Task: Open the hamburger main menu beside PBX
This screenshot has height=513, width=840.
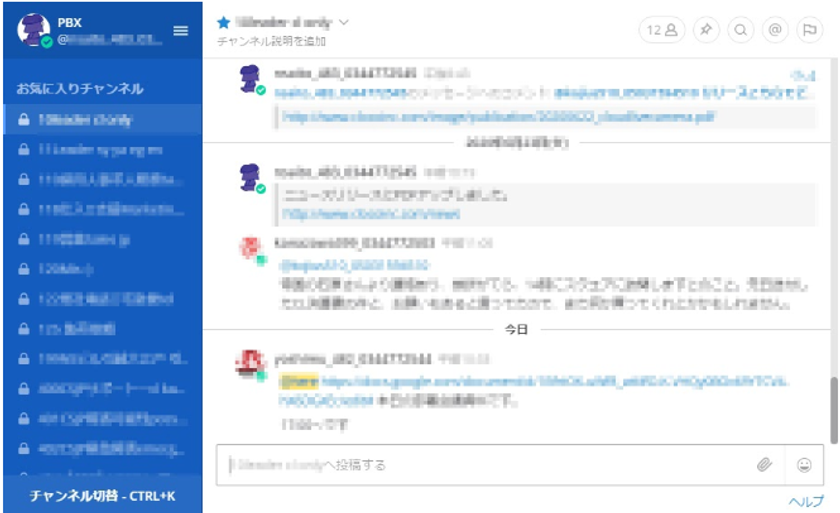Action: tap(181, 31)
